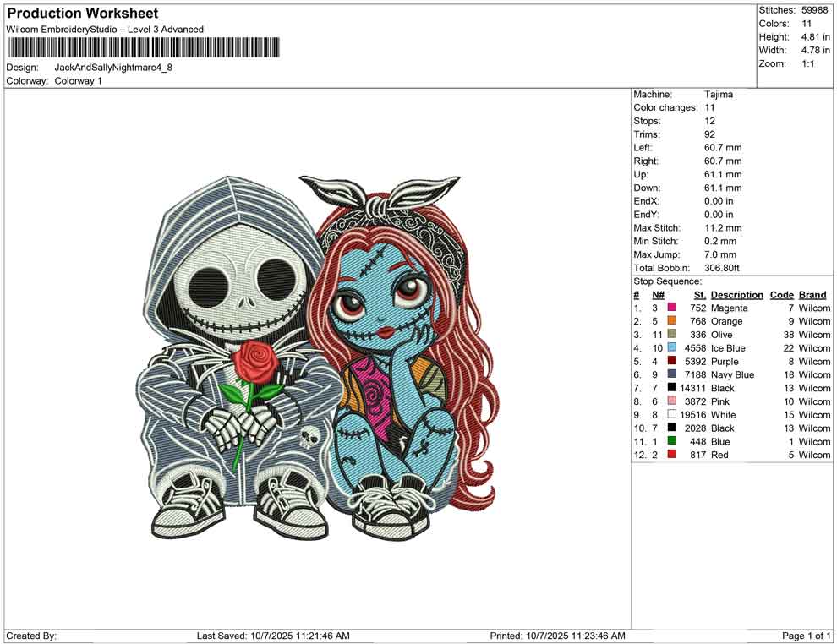Viewport: 837px width, 644px height.
Task: Click the max jump value '7.0 mm'
Action: point(720,254)
